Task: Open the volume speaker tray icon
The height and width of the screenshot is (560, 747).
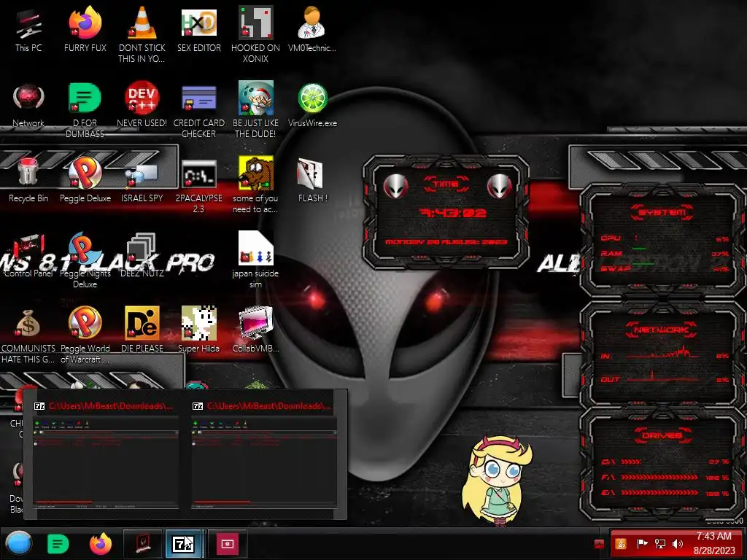Action: click(678, 544)
